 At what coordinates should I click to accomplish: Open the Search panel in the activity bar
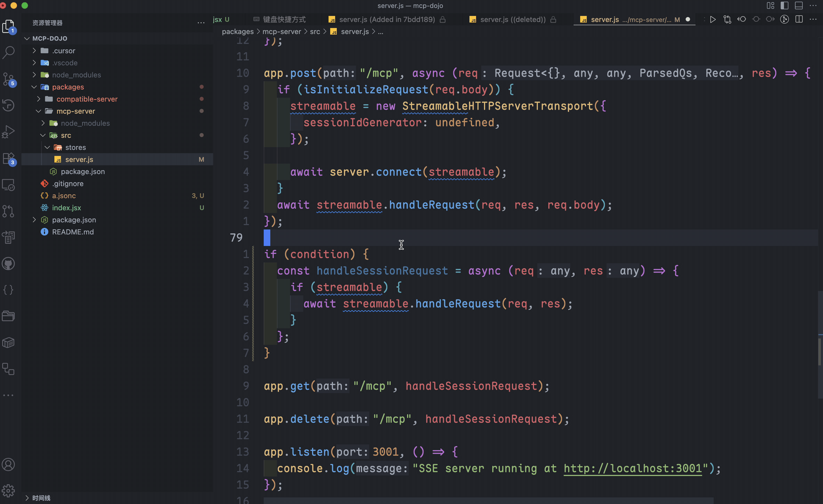coord(8,52)
